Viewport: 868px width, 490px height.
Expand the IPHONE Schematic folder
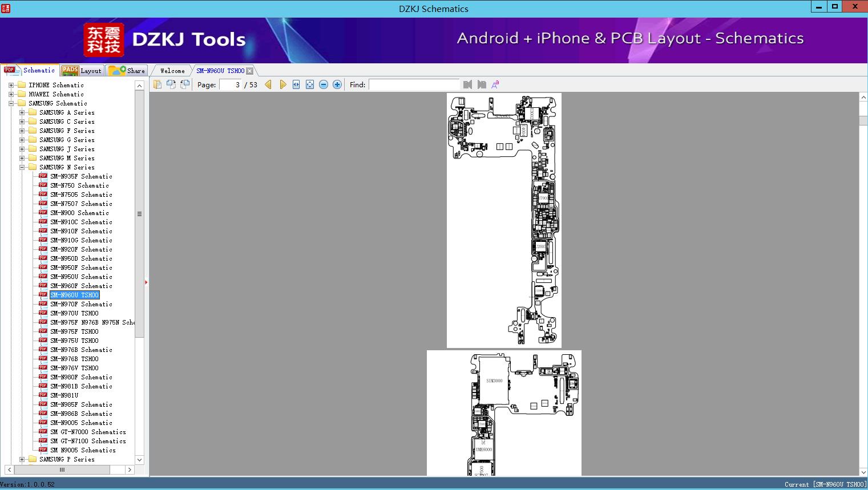(11, 85)
